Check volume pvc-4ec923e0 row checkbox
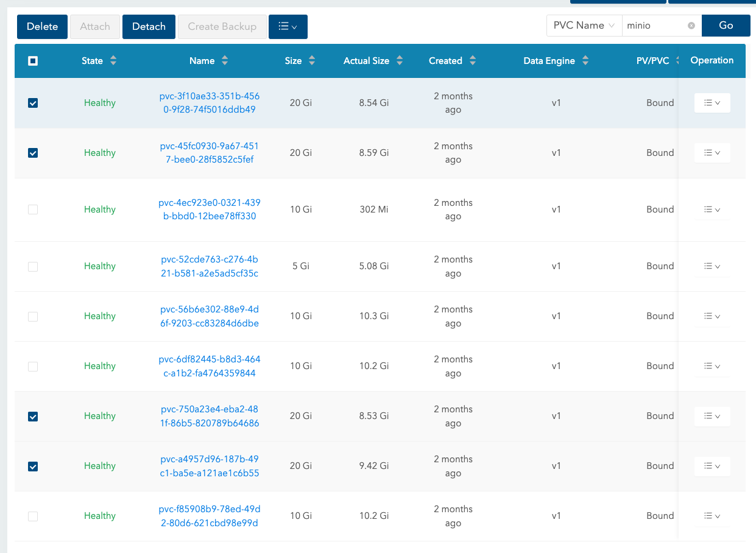 click(x=33, y=210)
